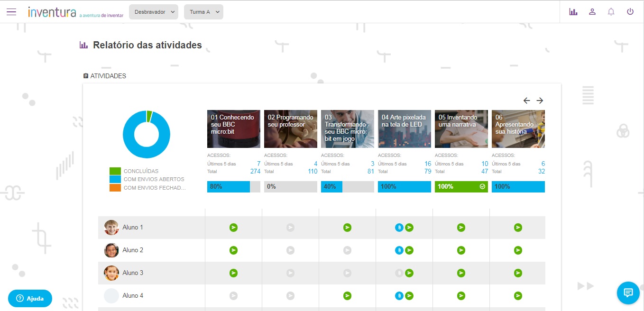Open the 05 Inventando uma narrativa thumbnail
This screenshot has width=644, height=311.
(461, 129)
